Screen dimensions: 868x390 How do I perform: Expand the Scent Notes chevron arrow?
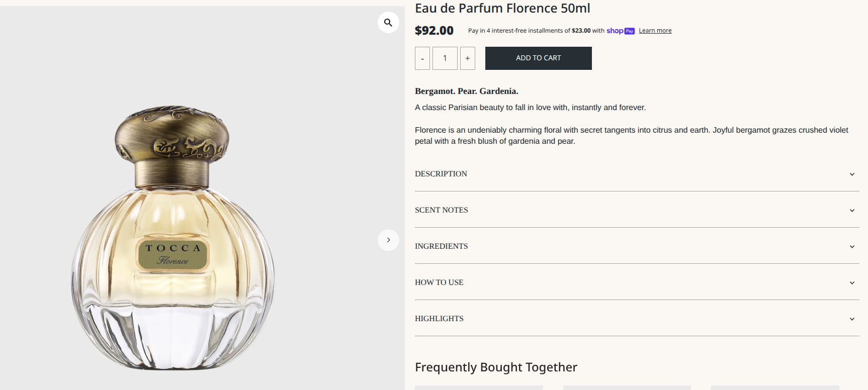(x=852, y=211)
